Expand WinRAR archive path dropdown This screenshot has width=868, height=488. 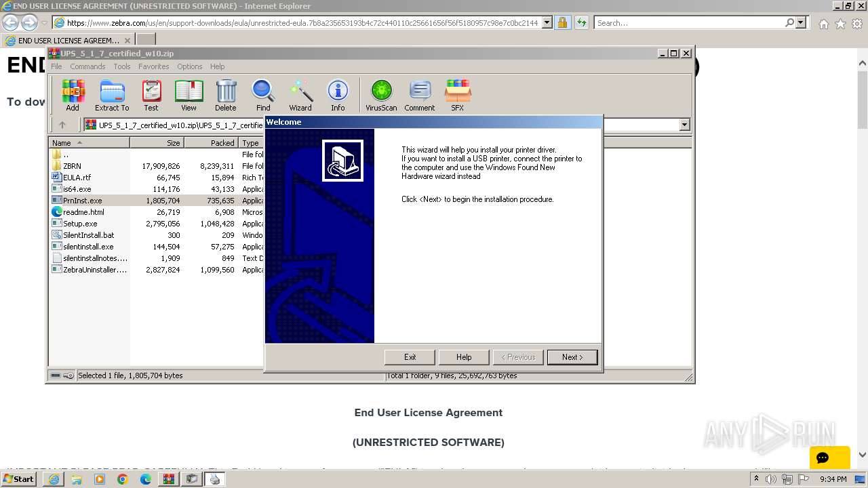pos(684,125)
